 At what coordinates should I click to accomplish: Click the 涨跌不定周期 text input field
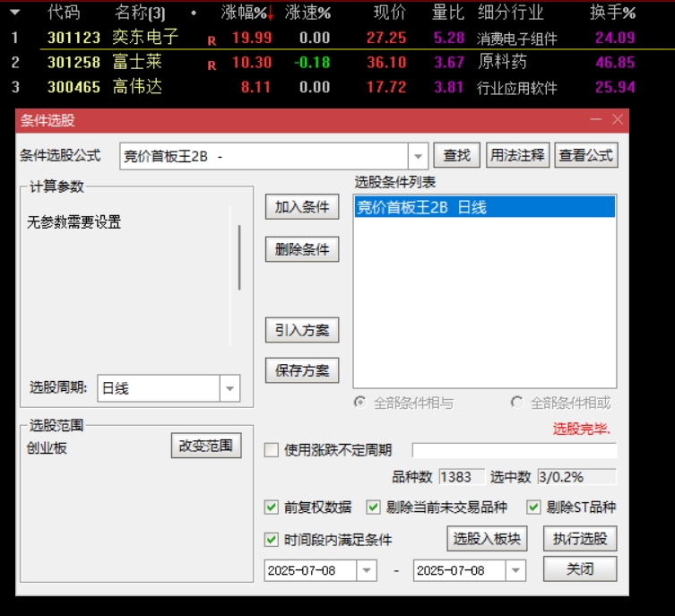coord(515,450)
